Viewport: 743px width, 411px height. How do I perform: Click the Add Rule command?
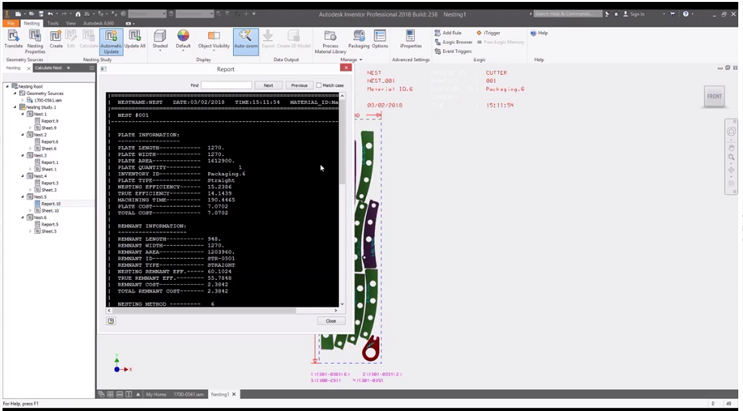pos(449,33)
